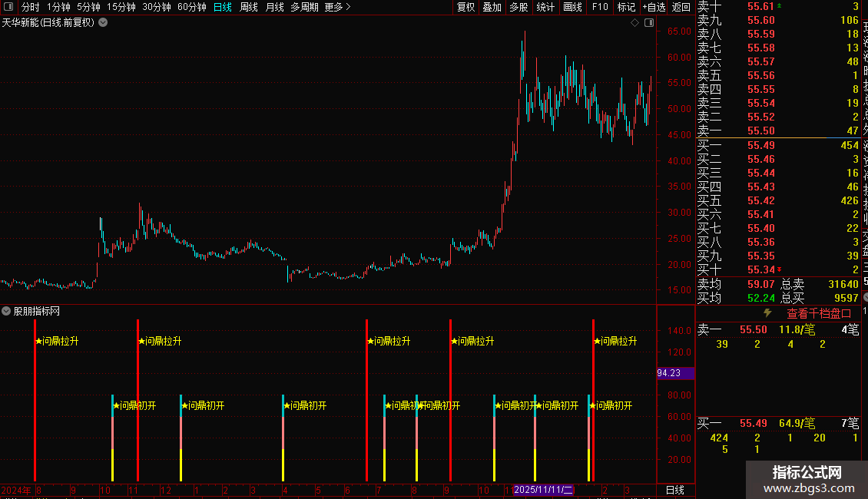
Task: Open the 叠加 overlay tool
Action: pyautogui.click(x=492, y=7)
